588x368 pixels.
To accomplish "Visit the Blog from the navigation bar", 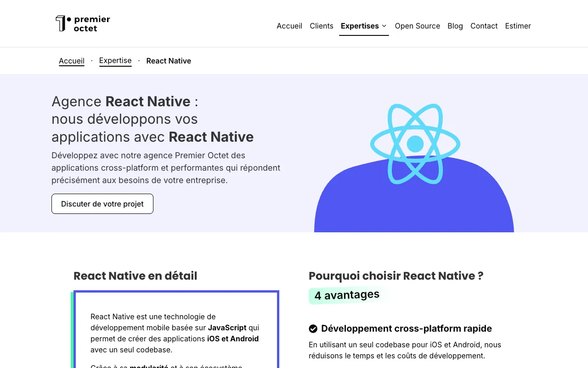I will [455, 26].
